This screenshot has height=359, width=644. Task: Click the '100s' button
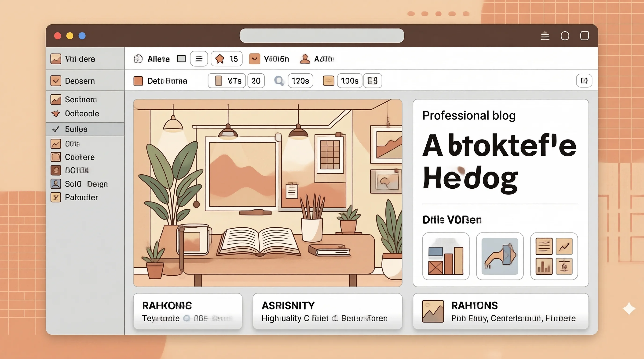(350, 81)
